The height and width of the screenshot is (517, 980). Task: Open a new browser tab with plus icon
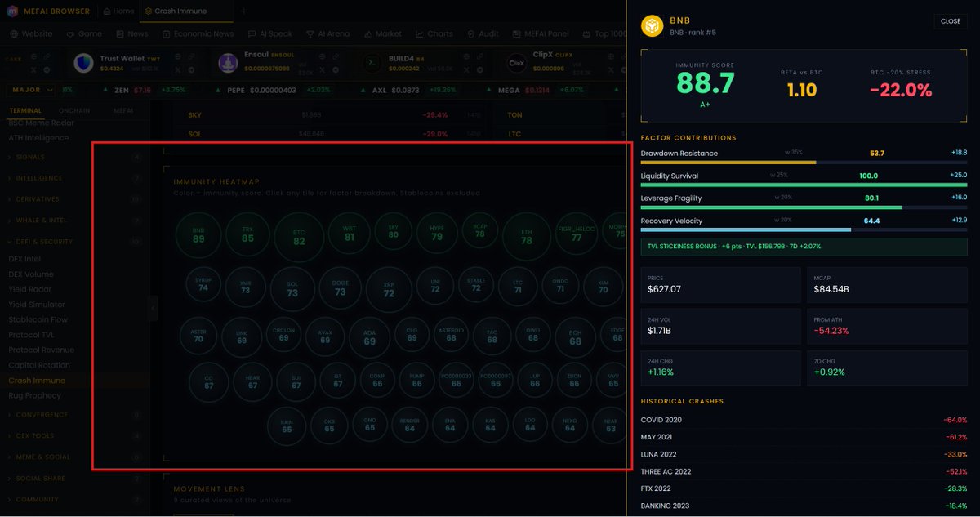(x=243, y=11)
